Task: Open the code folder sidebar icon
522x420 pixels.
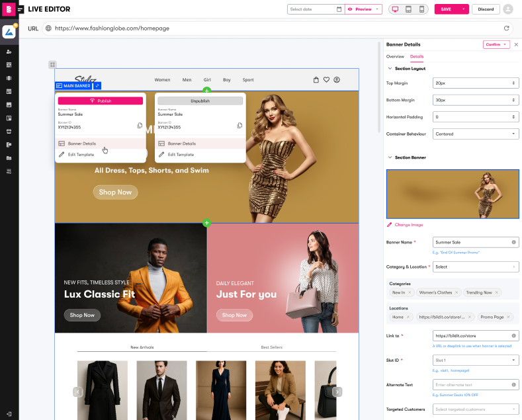Action: pos(9,158)
